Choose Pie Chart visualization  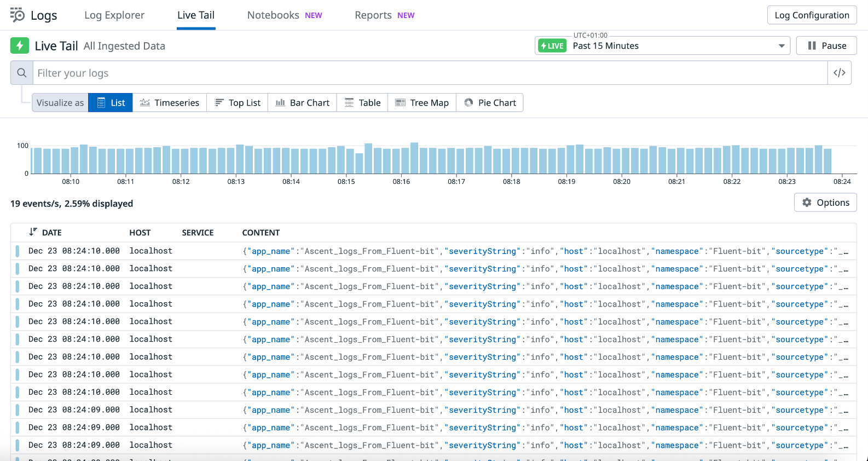(x=490, y=103)
